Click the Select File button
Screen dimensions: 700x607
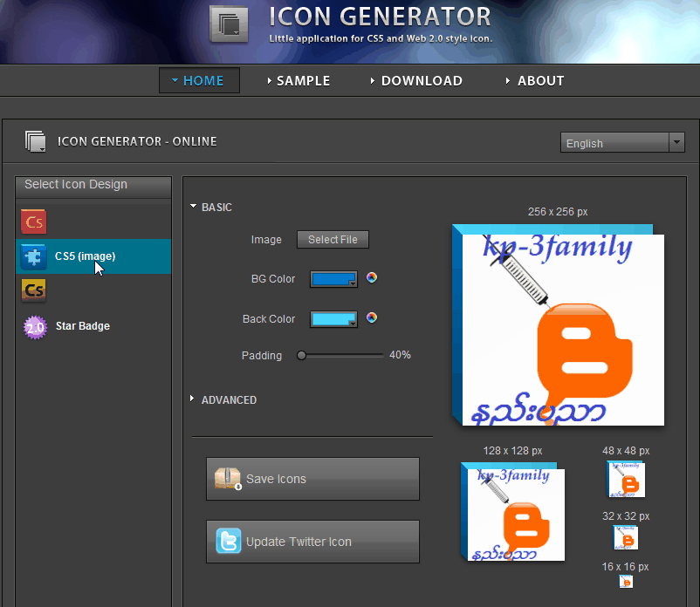coord(333,240)
